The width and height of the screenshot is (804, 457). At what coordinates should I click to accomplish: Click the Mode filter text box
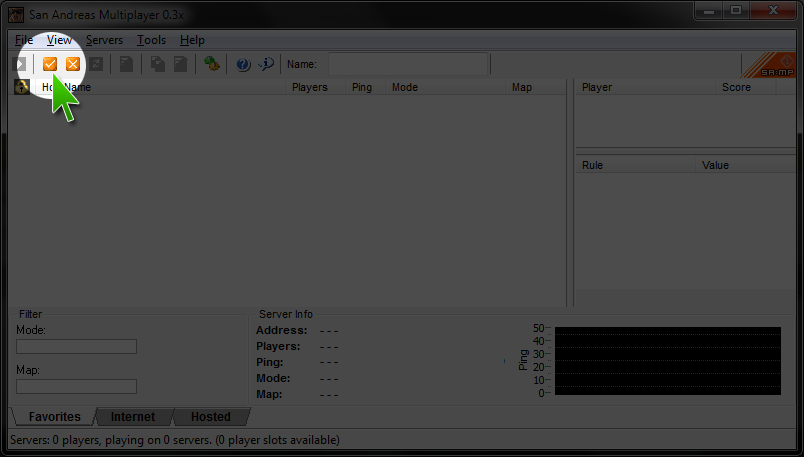pos(76,347)
